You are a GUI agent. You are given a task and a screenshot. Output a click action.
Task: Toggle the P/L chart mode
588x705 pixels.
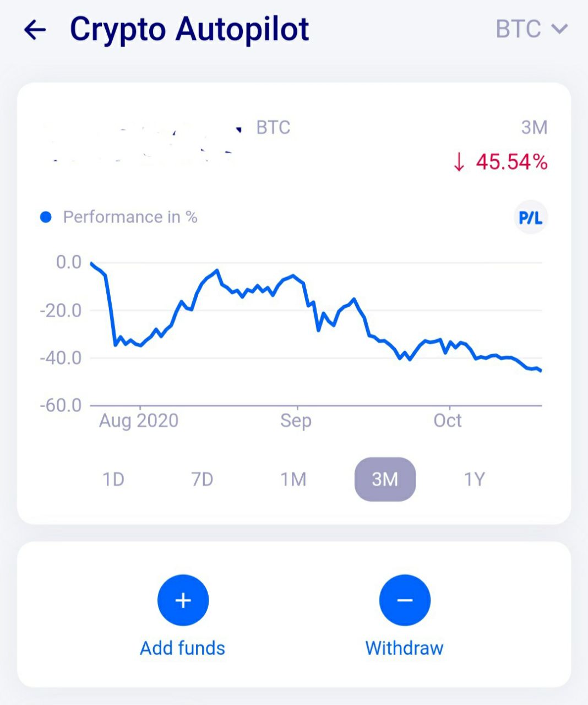point(531,218)
